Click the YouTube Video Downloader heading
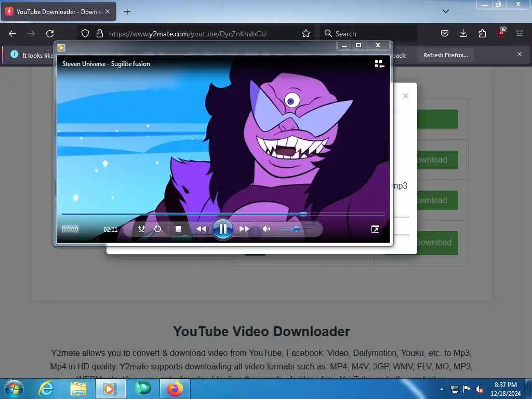 [x=261, y=331]
